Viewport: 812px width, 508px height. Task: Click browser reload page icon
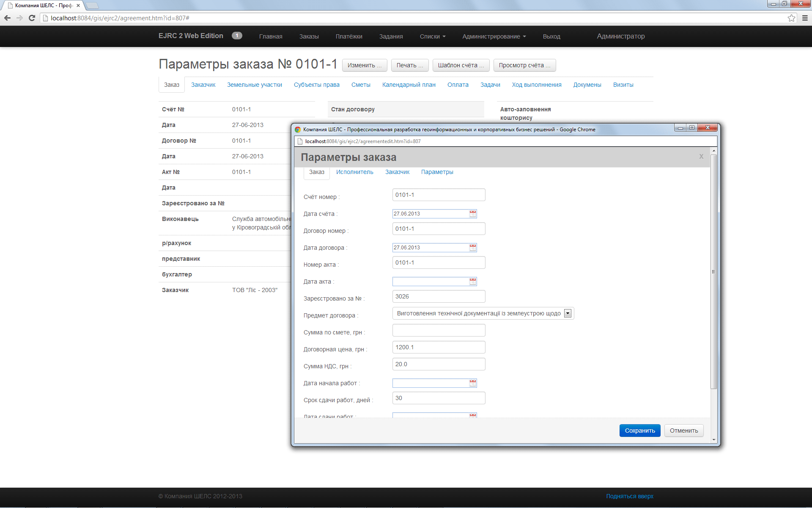pos(32,18)
